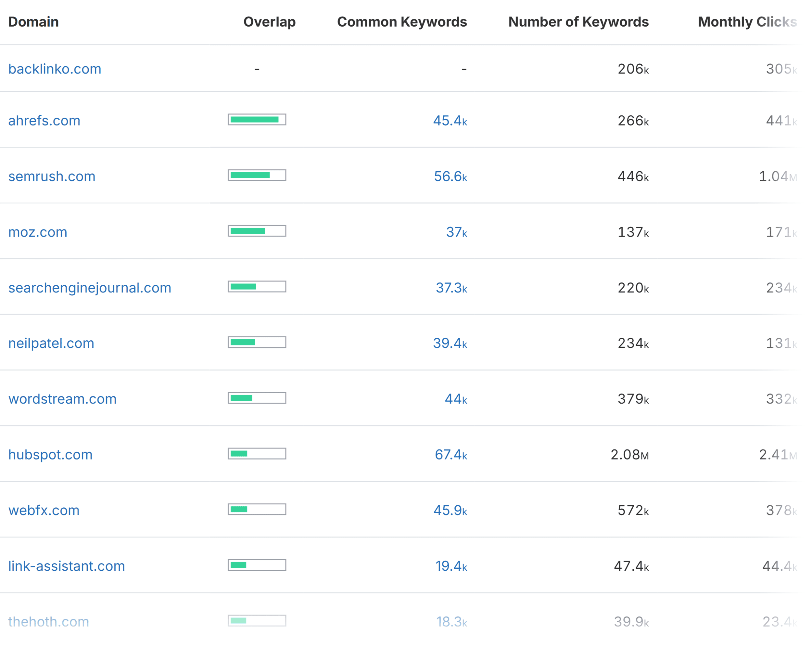The height and width of the screenshot is (662, 812).
Task: Open ahrefs.com common keywords 45.4k
Action: click(x=450, y=121)
